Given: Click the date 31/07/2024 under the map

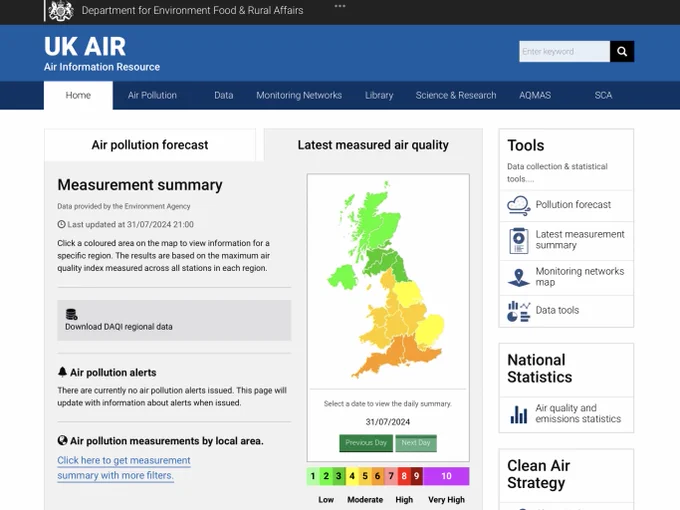Looking at the screenshot, I should 388,422.
